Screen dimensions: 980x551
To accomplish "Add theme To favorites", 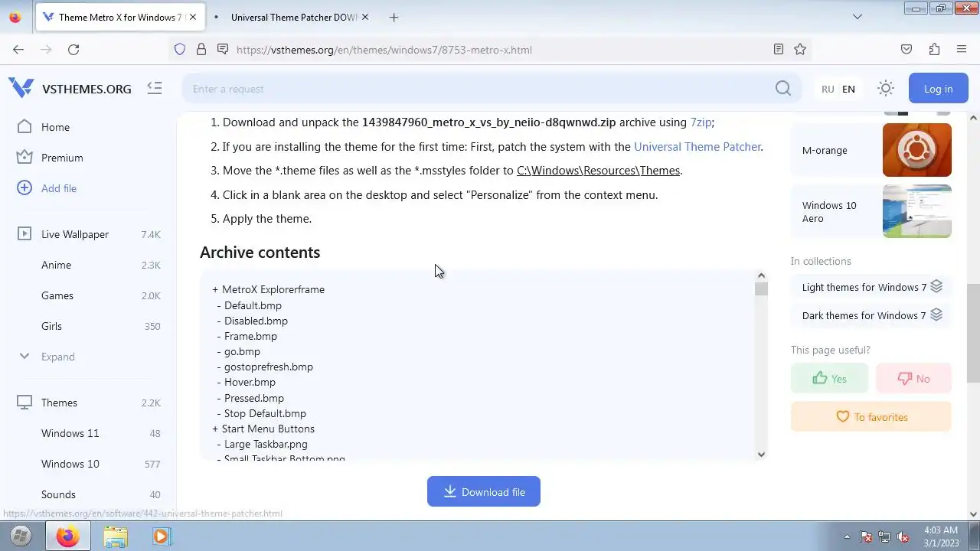I will point(871,417).
